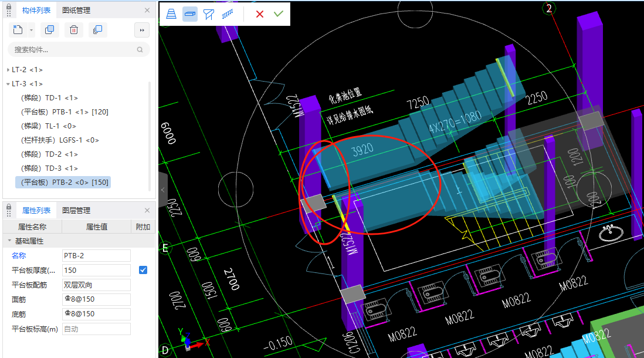This screenshot has height=358, width=644.
Task: Select the LT-2 <1> item
Action: [27, 70]
